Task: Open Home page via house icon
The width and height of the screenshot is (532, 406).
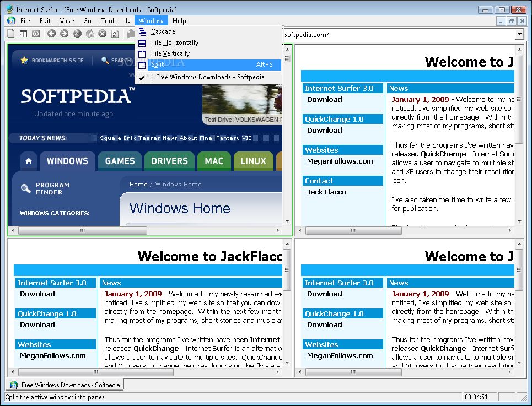Action: point(90,34)
